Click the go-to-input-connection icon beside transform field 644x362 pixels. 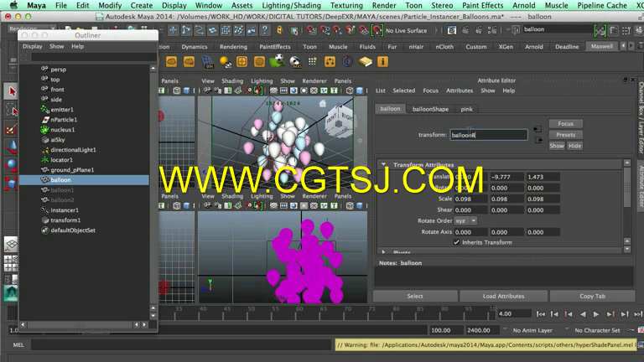[538, 129]
